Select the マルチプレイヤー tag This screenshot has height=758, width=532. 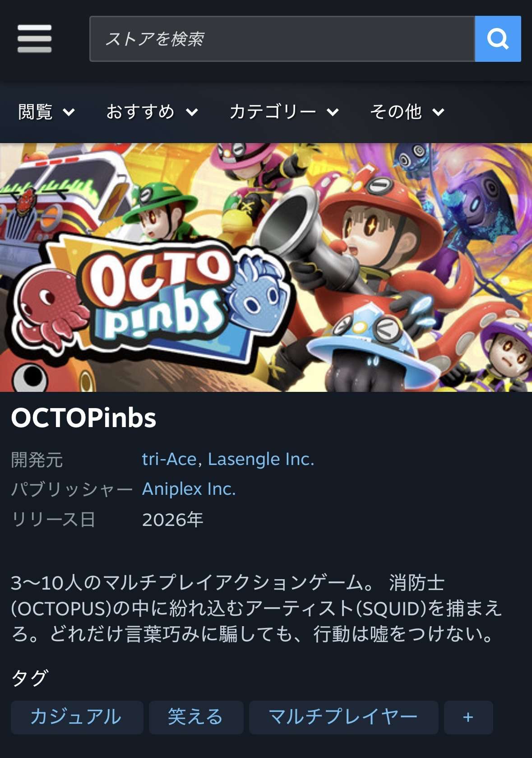click(x=343, y=717)
